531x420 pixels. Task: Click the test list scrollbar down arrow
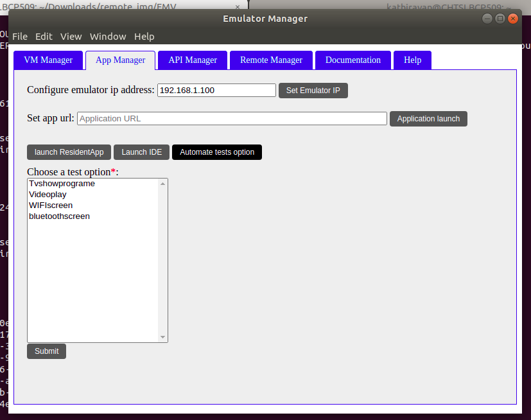163,337
